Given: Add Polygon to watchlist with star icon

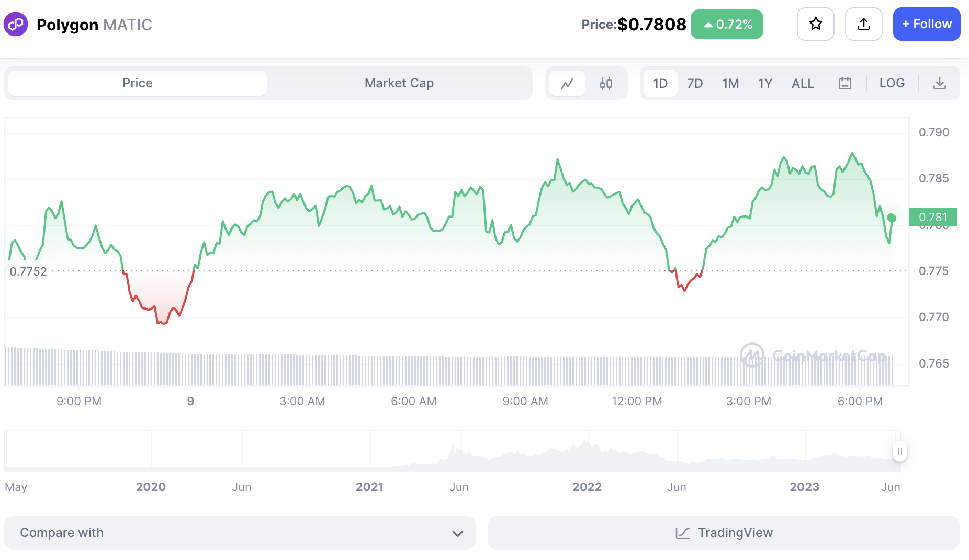Looking at the screenshot, I should pyautogui.click(x=816, y=24).
